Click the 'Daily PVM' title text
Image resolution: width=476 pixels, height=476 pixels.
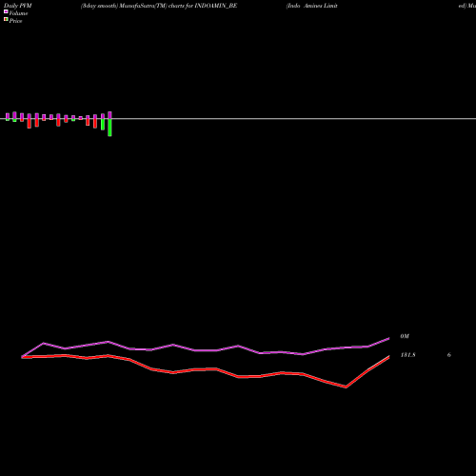pos(18,6)
